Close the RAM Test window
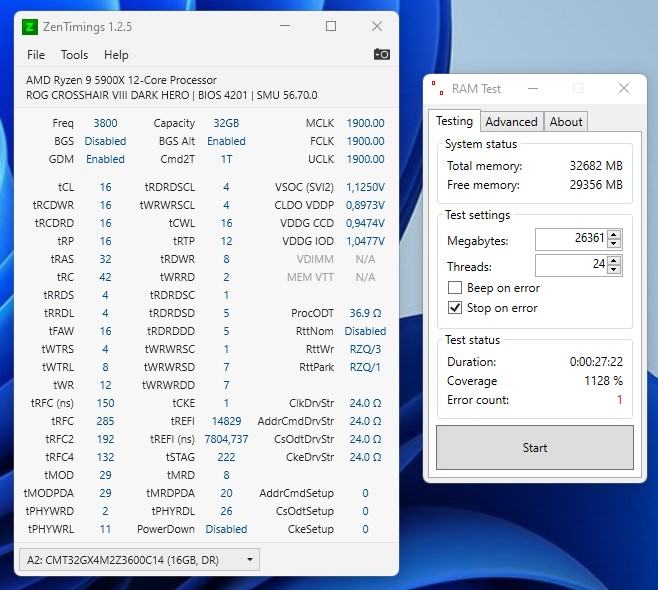 click(624, 89)
